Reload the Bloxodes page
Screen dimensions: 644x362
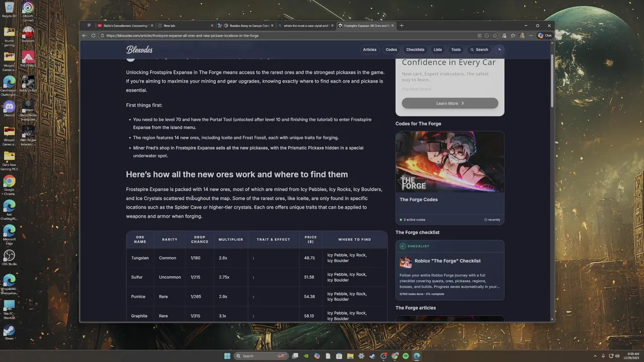(x=93, y=36)
